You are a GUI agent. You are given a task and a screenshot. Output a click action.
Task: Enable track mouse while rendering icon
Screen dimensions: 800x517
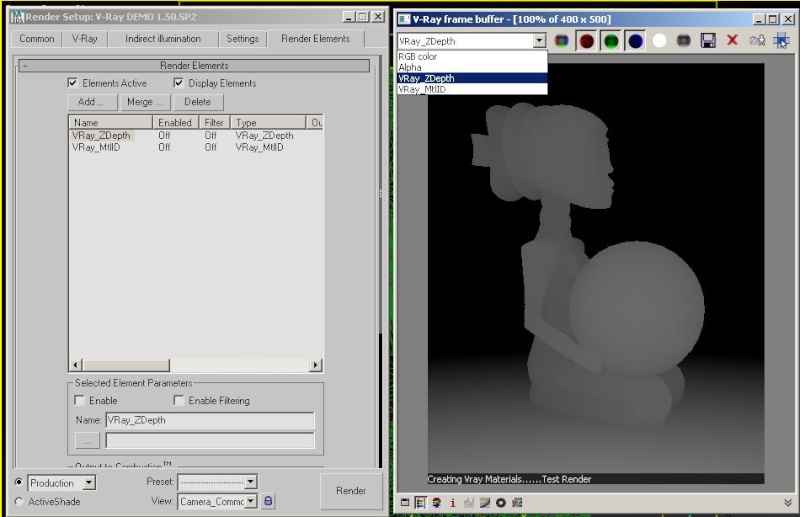tap(781, 40)
